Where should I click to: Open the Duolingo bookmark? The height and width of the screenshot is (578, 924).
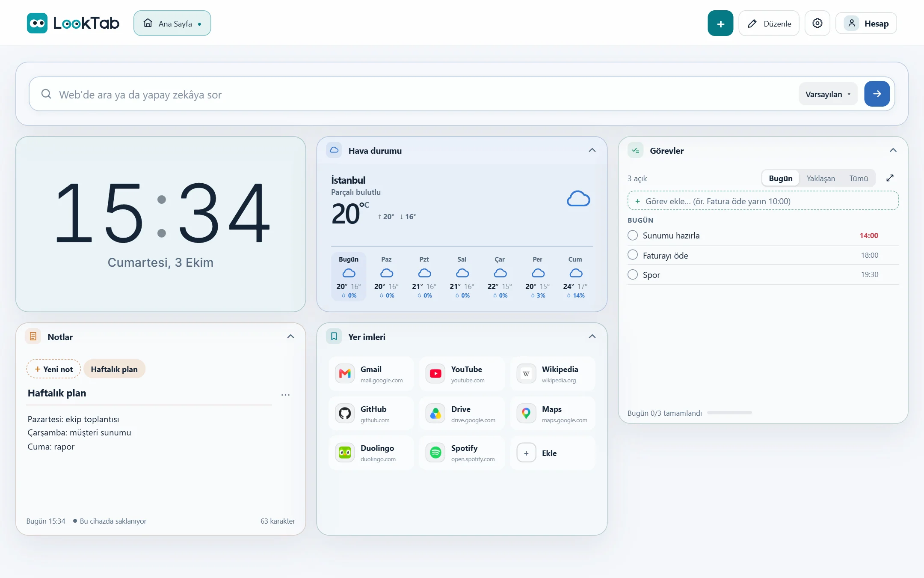pyautogui.click(x=371, y=453)
